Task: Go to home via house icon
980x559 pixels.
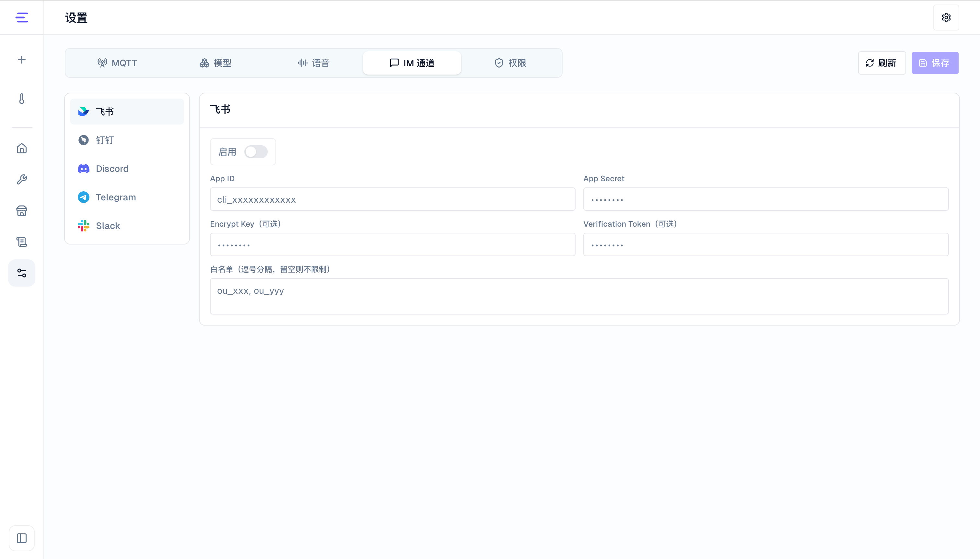Action: [x=21, y=148]
